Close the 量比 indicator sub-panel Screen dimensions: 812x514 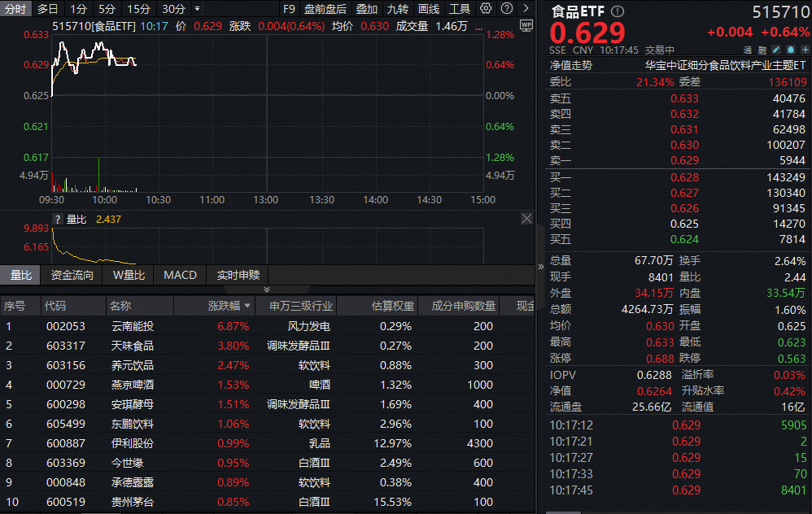pyautogui.click(x=526, y=219)
